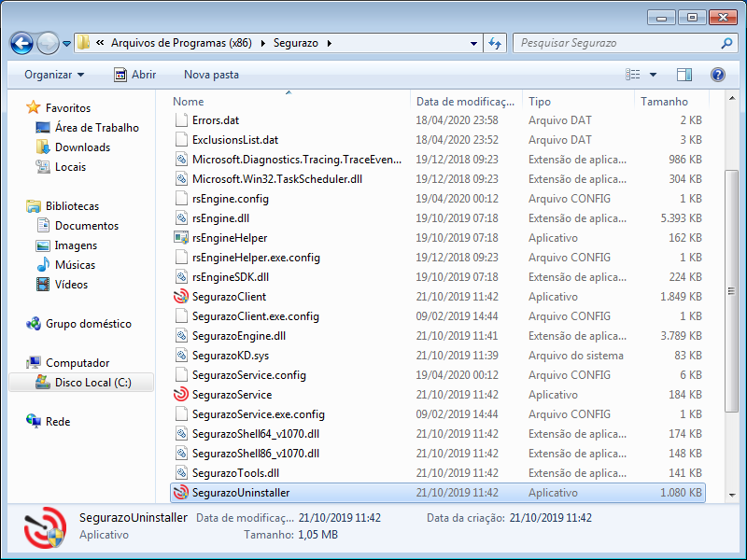The height and width of the screenshot is (560, 747).
Task: Expand arrow after Arquivos de Programas breadcrumb
Action: point(263,43)
